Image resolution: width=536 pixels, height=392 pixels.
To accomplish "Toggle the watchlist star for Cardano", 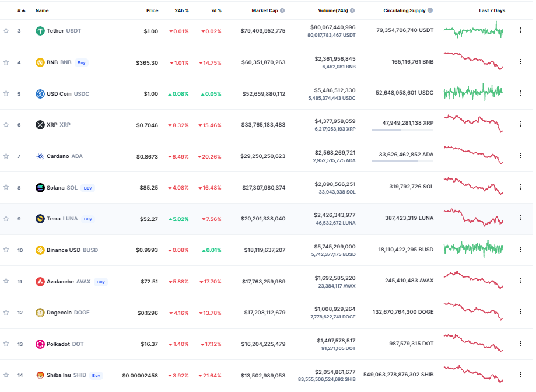I will [x=6, y=156].
